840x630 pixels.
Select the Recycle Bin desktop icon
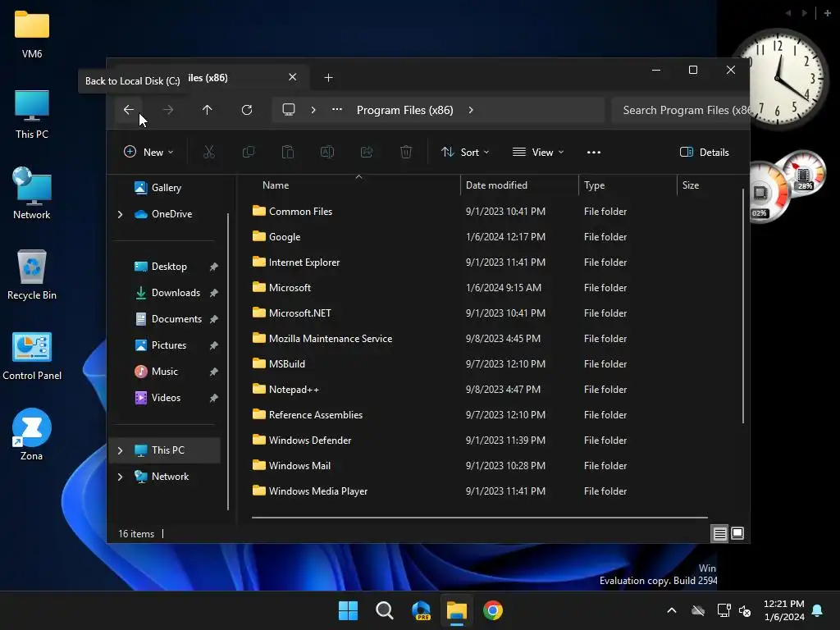[32, 276]
